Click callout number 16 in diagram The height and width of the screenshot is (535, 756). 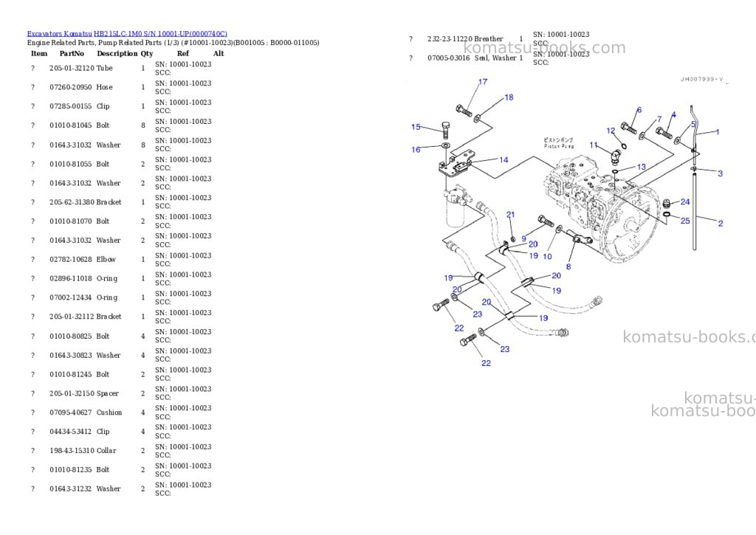[x=416, y=149]
